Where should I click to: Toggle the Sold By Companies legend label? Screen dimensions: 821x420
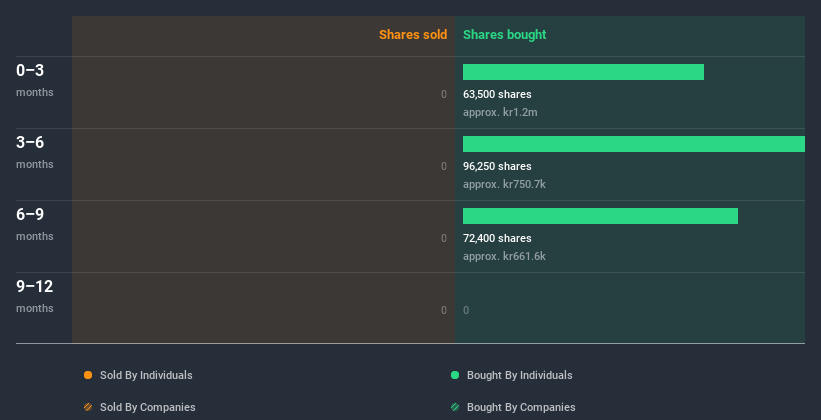tap(147, 407)
